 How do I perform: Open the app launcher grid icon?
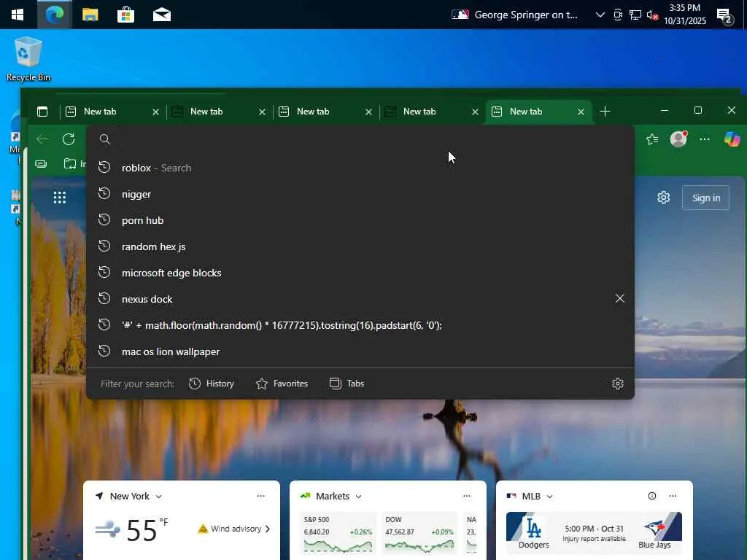[60, 197]
